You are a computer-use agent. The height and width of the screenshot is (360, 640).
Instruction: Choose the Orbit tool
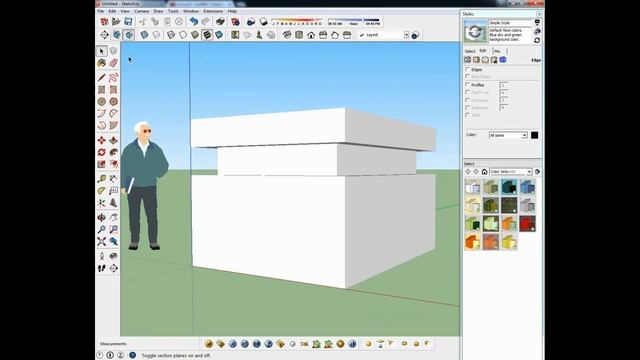pos(102,218)
